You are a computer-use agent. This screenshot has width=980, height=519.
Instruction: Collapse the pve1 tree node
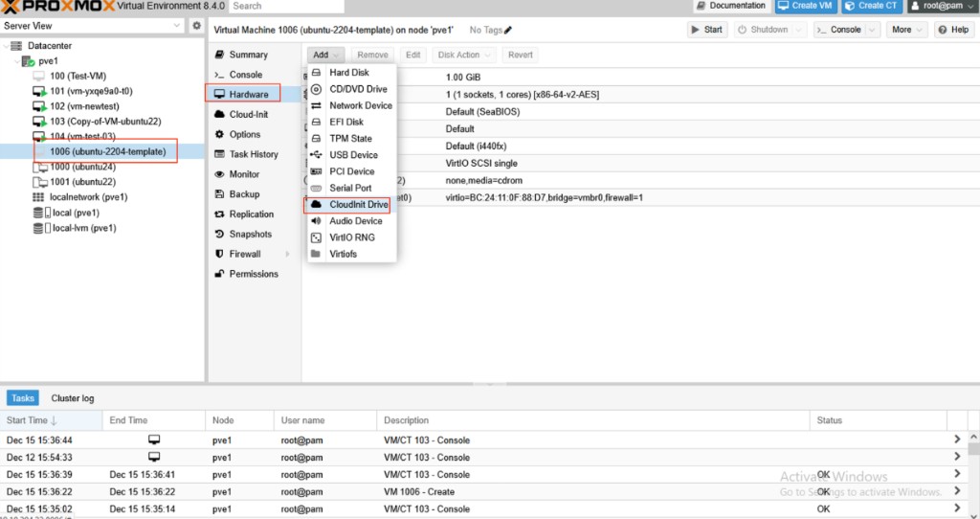(17, 61)
